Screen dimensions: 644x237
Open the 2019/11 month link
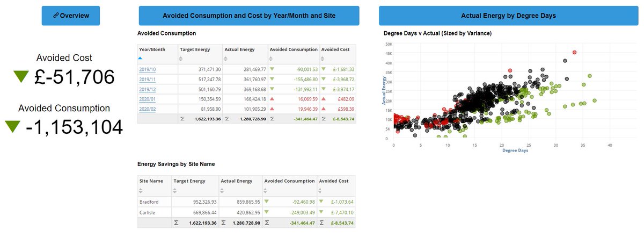(147, 79)
